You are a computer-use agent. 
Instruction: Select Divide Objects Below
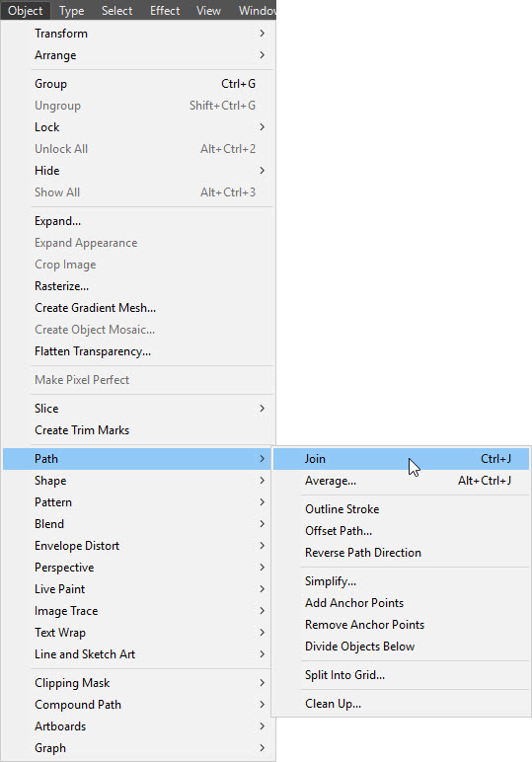pos(401,647)
